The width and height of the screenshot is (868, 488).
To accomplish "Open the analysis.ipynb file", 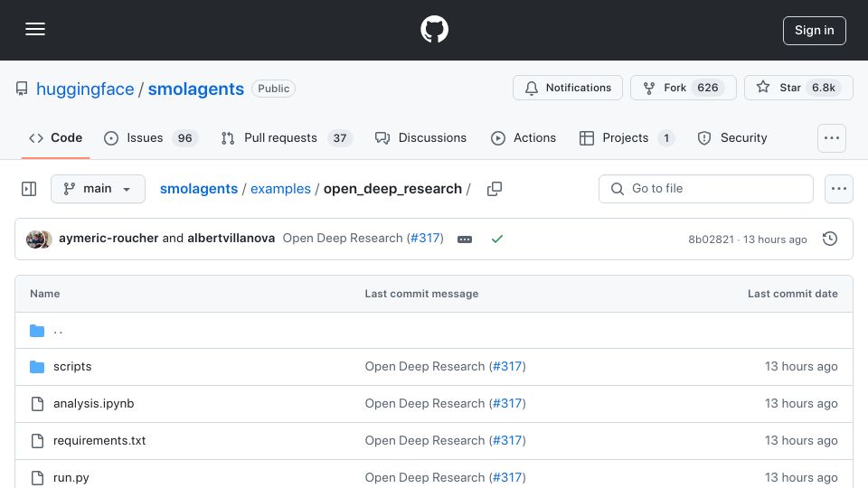I will 93,403.
